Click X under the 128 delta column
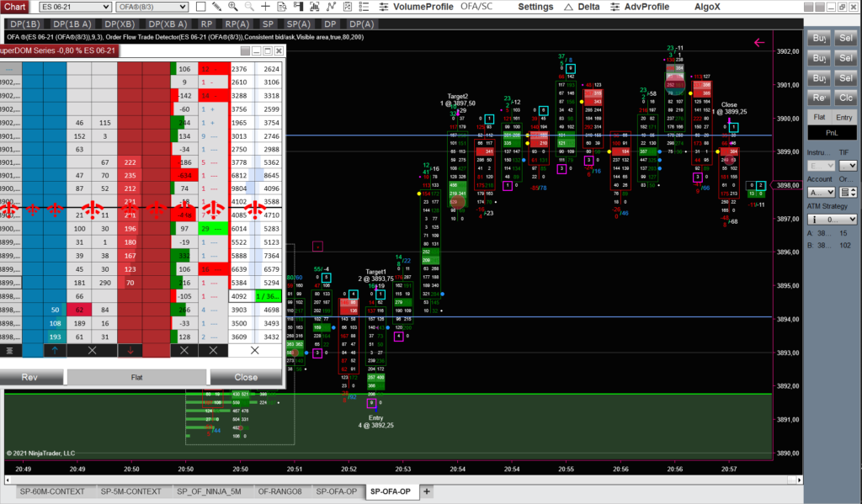 coord(184,350)
